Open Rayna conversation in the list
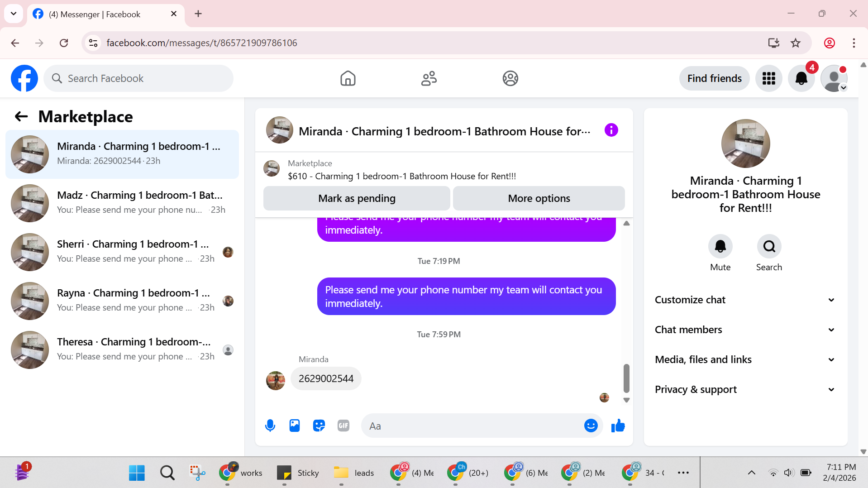This screenshot has height=488, width=868. (x=122, y=301)
